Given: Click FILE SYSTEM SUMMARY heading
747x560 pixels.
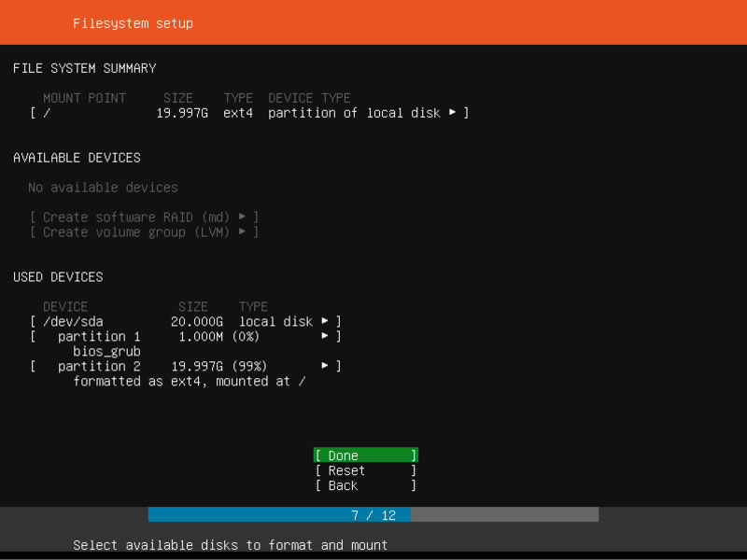Looking at the screenshot, I should coord(84,68).
